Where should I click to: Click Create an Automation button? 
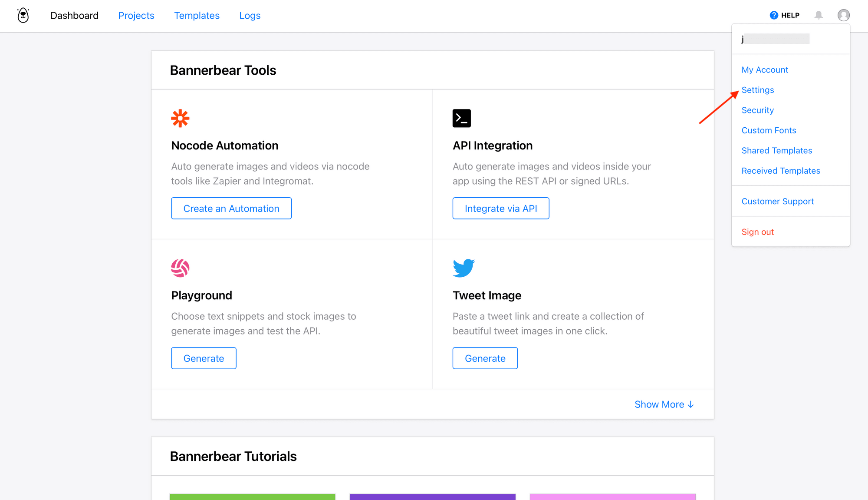pos(231,209)
